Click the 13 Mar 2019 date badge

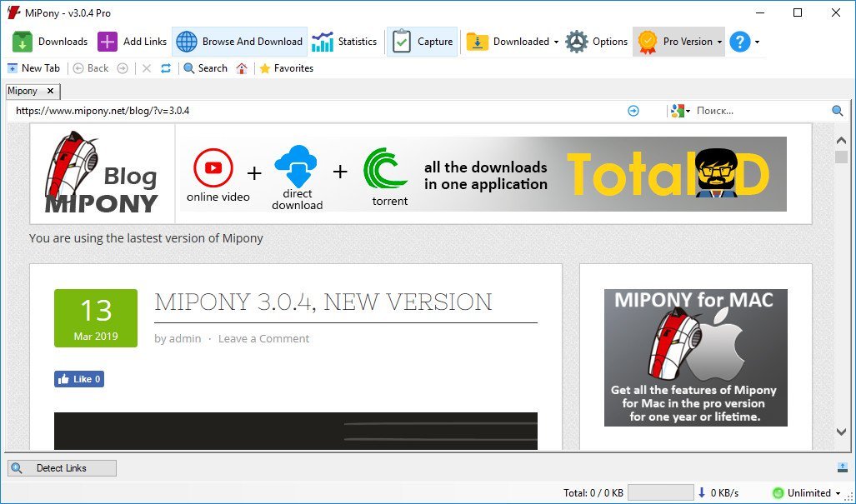[x=96, y=318]
